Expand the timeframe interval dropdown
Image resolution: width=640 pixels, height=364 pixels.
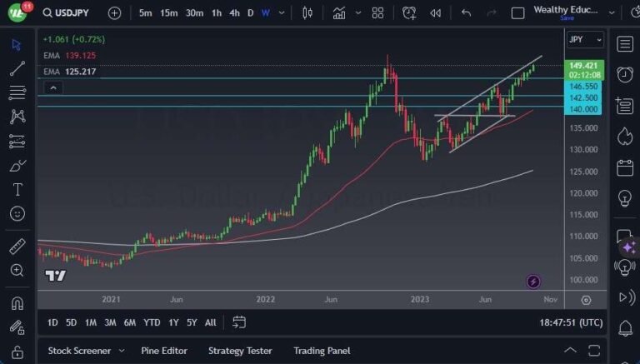coord(282,13)
